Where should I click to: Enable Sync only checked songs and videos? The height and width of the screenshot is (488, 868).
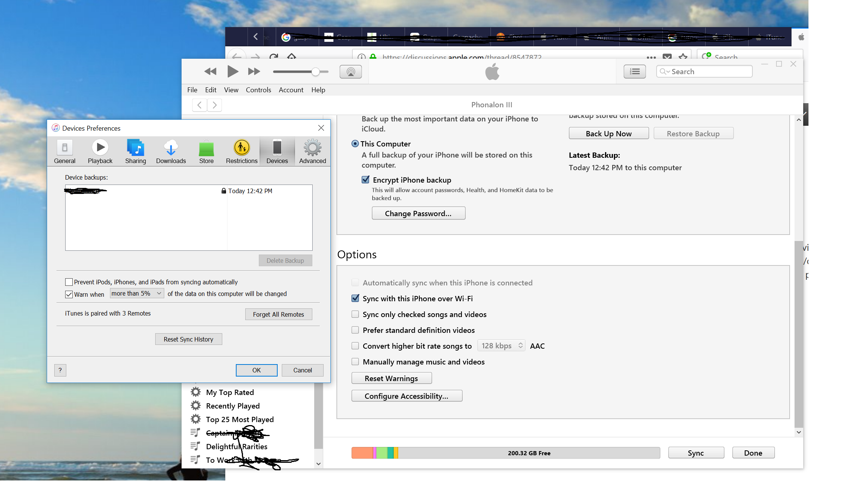pyautogui.click(x=355, y=314)
